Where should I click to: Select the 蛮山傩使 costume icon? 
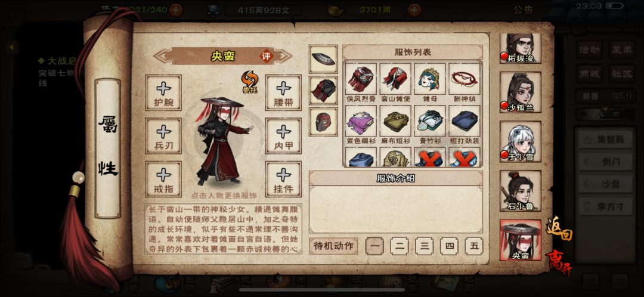(x=395, y=83)
